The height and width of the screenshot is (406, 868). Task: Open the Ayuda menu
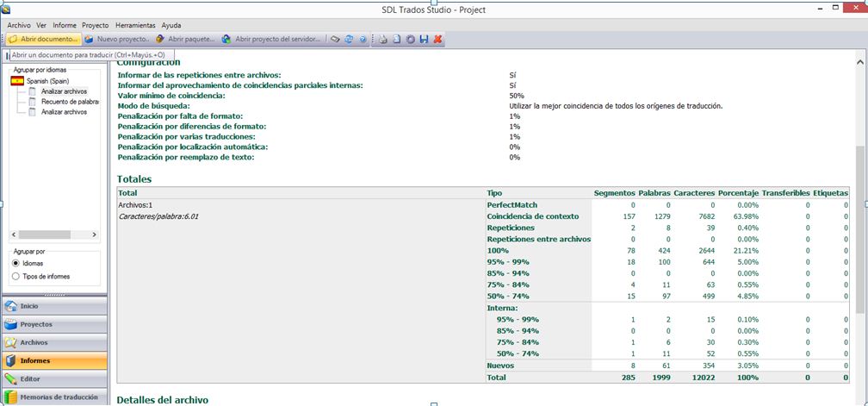(171, 26)
